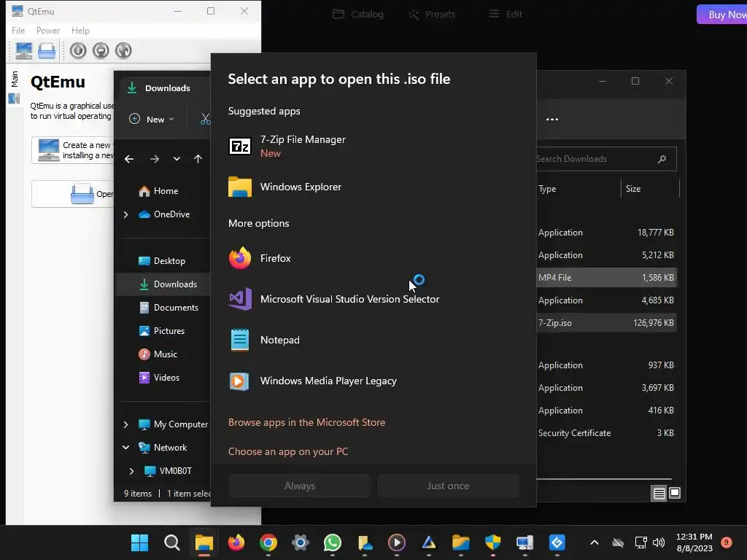Select Windows Media Player Legacy

(x=373, y=381)
